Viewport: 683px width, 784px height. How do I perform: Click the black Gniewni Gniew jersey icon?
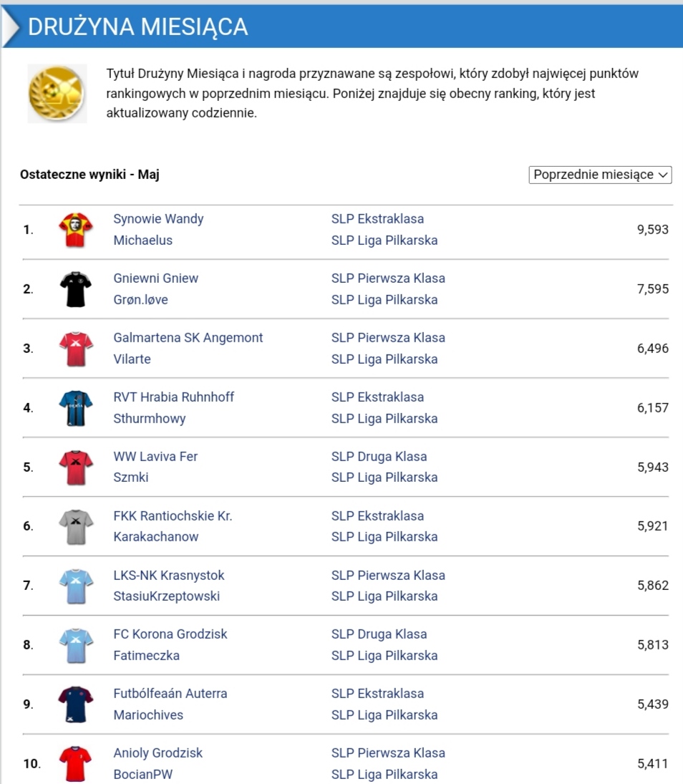[x=75, y=289]
